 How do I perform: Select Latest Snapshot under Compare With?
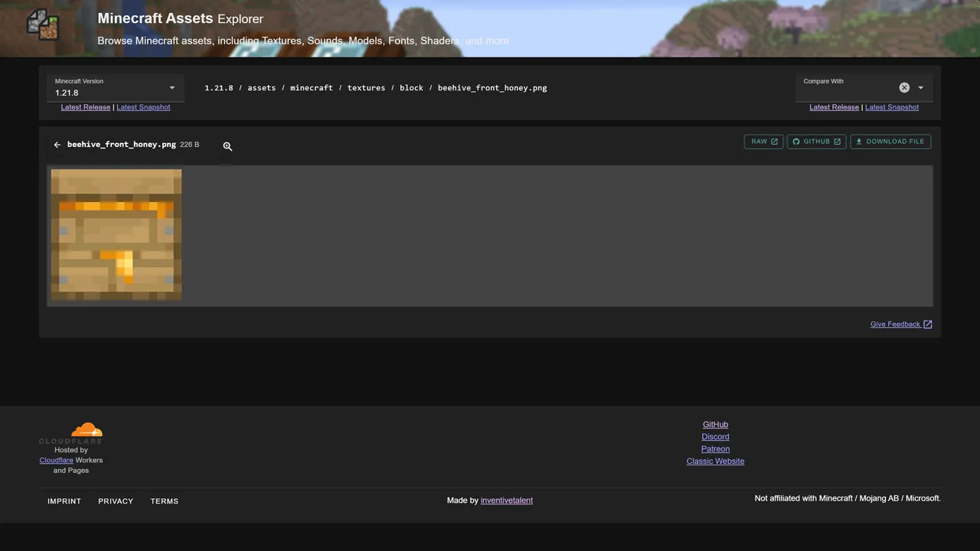tap(891, 107)
